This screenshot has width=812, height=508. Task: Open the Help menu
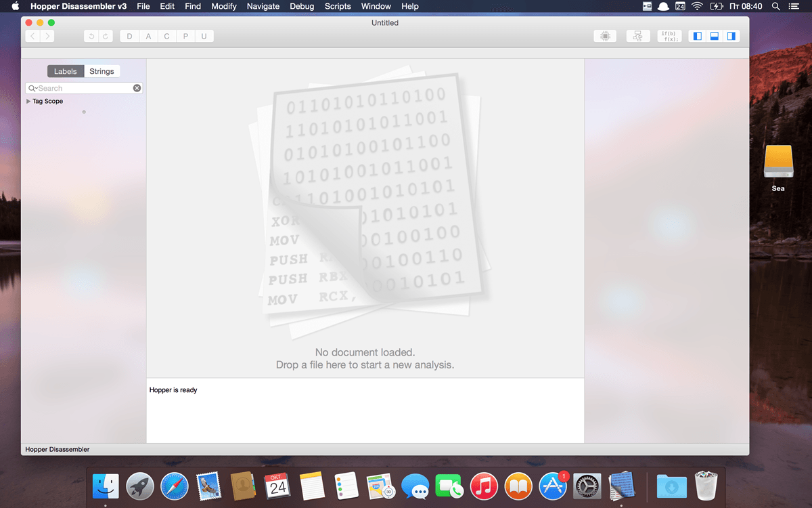coord(410,6)
